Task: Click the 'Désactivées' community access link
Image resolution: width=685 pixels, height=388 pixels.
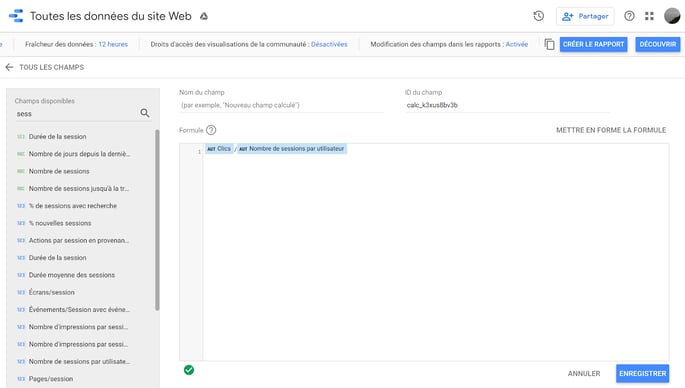Action: tap(329, 44)
